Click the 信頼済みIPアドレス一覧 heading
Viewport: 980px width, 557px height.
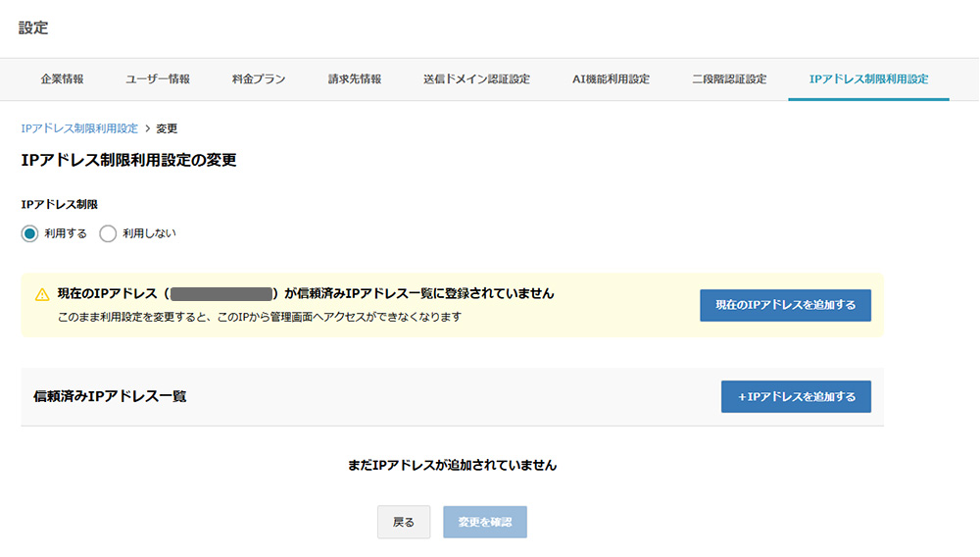(x=110, y=396)
